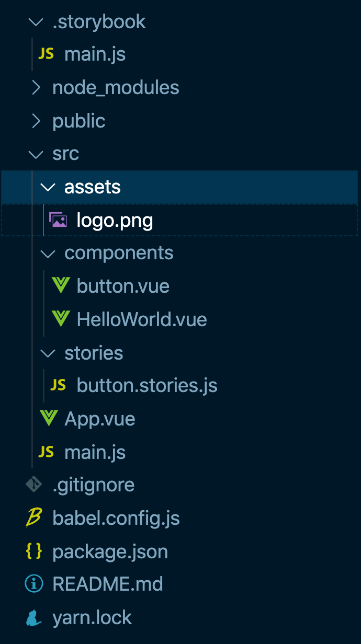The height and width of the screenshot is (644, 361).
Task: Collapse the .storybook folder chevron
Action: pos(36,22)
